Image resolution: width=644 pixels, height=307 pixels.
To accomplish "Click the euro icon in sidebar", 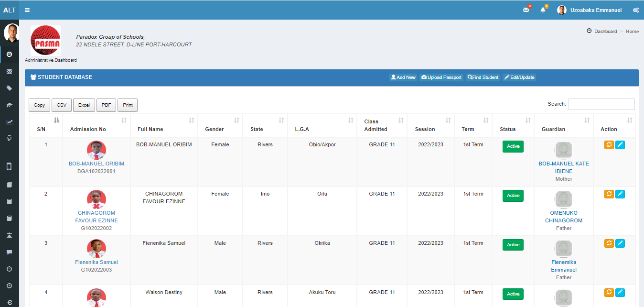I will click(9, 302).
